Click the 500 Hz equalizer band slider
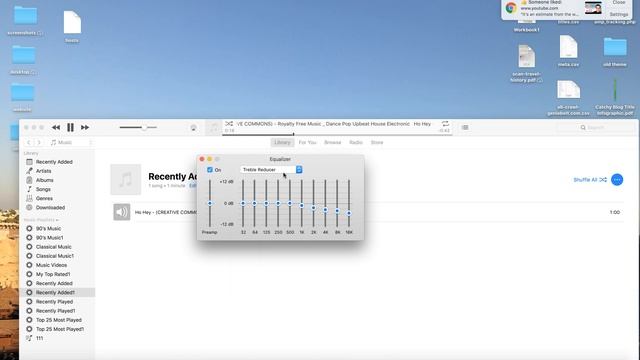640x360 pixels. (290, 203)
